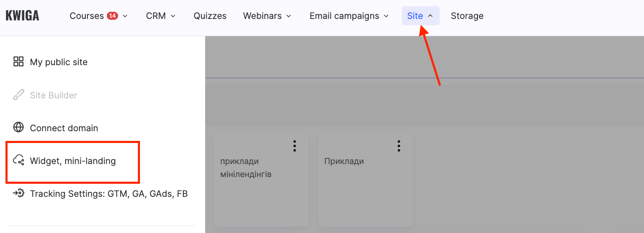Expand the CRM dropdown chevron
The width and height of the screenshot is (644, 233).
click(x=173, y=16)
